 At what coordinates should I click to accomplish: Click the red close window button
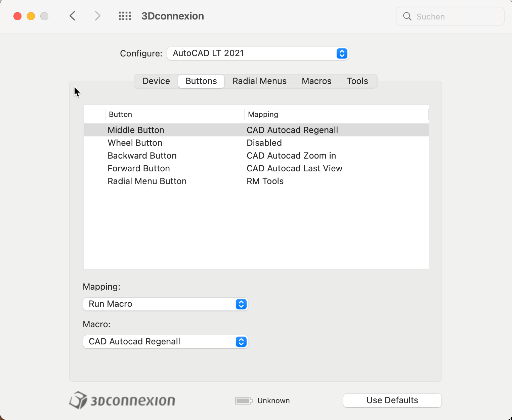click(17, 16)
